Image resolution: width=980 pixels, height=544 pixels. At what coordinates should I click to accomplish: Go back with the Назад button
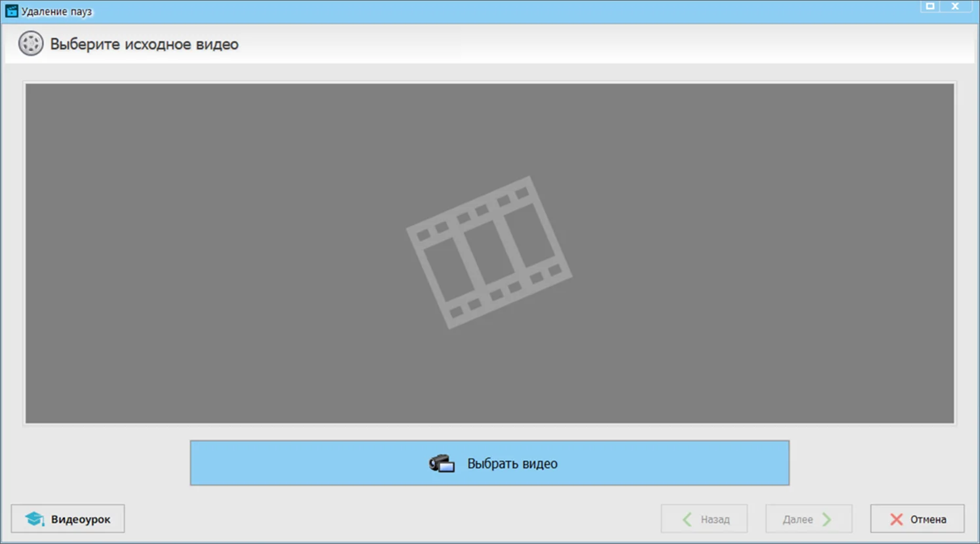(704, 519)
